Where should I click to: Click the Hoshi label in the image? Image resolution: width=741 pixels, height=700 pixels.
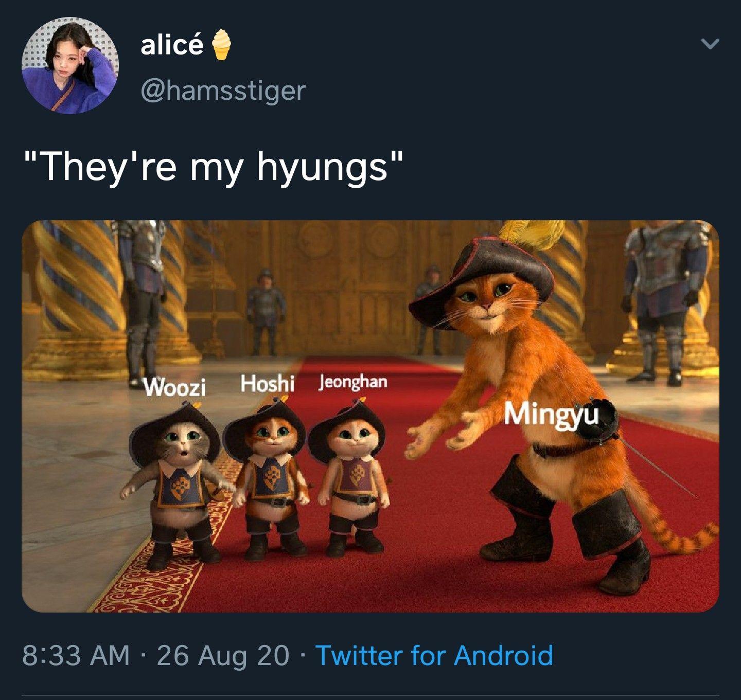[x=267, y=384]
